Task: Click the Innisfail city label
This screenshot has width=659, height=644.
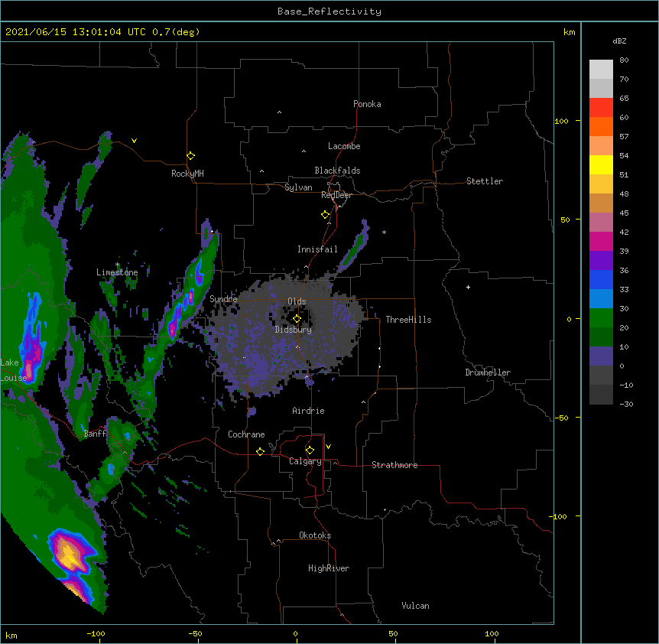Action: pyautogui.click(x=317, y=249)
